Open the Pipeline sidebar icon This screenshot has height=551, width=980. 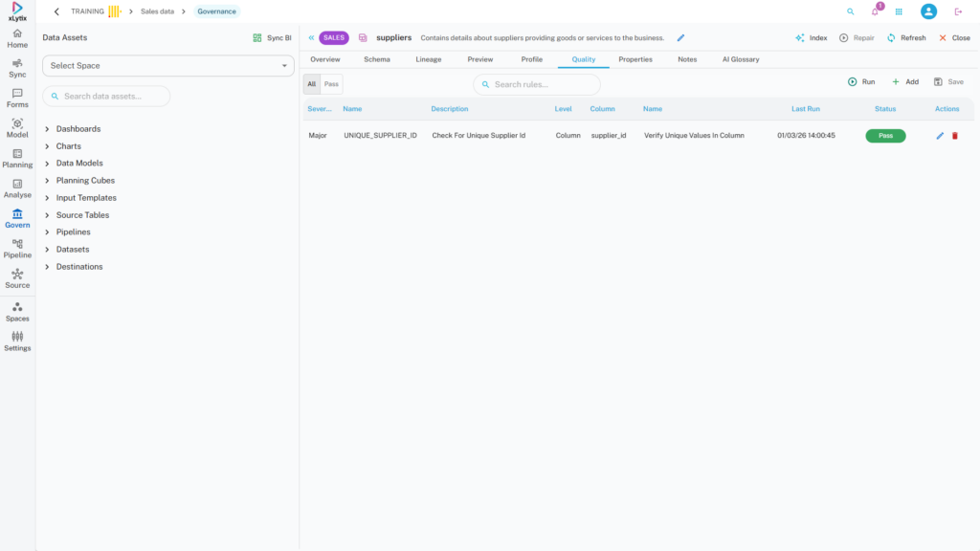17,249
